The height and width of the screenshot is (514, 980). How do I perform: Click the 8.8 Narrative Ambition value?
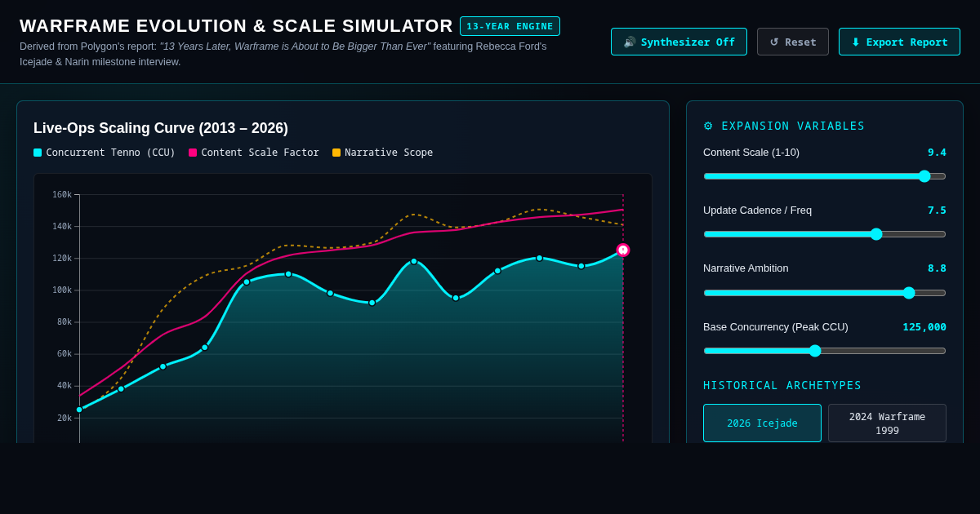coord(937,268)
